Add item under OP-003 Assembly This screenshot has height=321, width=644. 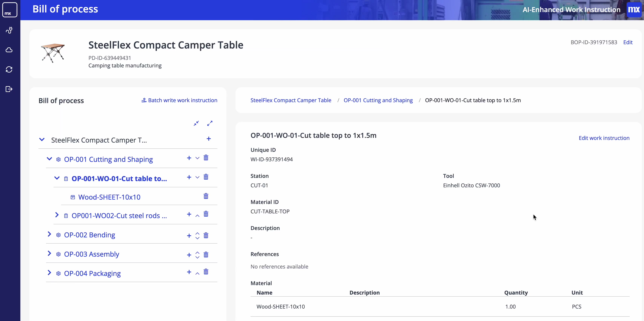pyautogui.click(x=189, y=255)
